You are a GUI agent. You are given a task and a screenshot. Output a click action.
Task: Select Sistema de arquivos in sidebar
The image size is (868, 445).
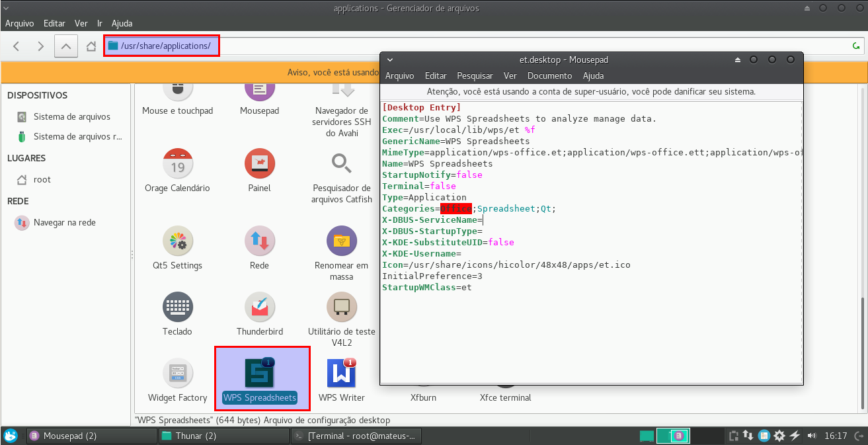(x=64, y=117)
